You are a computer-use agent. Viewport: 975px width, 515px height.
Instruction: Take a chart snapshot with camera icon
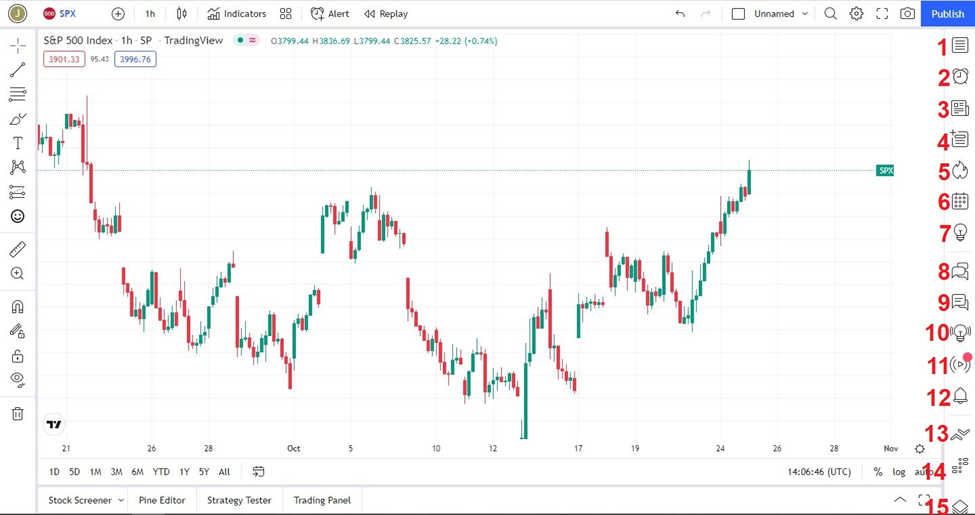908,14
